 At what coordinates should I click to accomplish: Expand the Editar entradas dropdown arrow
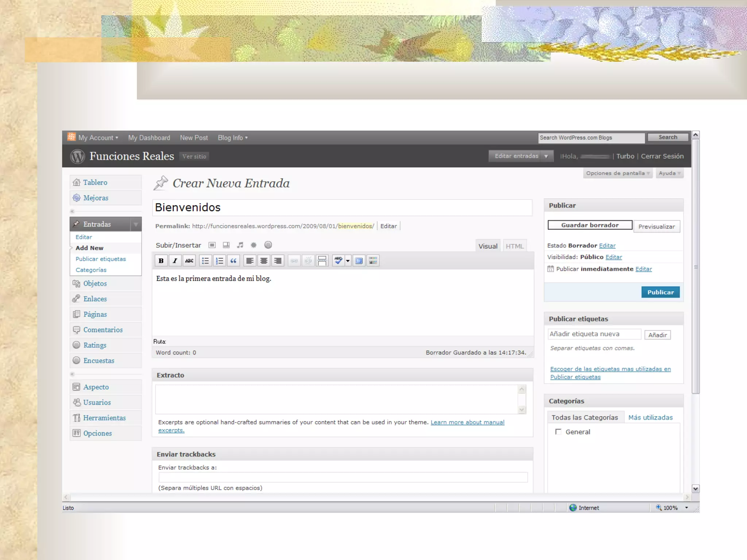[x=546, y=156]
